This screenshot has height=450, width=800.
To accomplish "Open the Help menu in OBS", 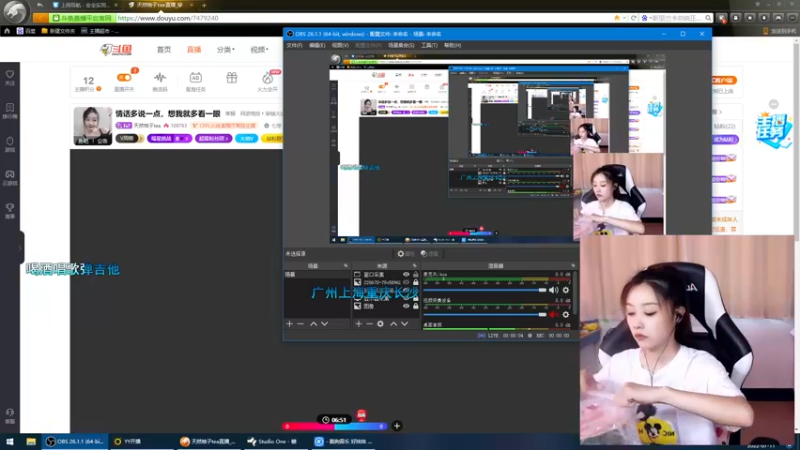I will (453, 45).
